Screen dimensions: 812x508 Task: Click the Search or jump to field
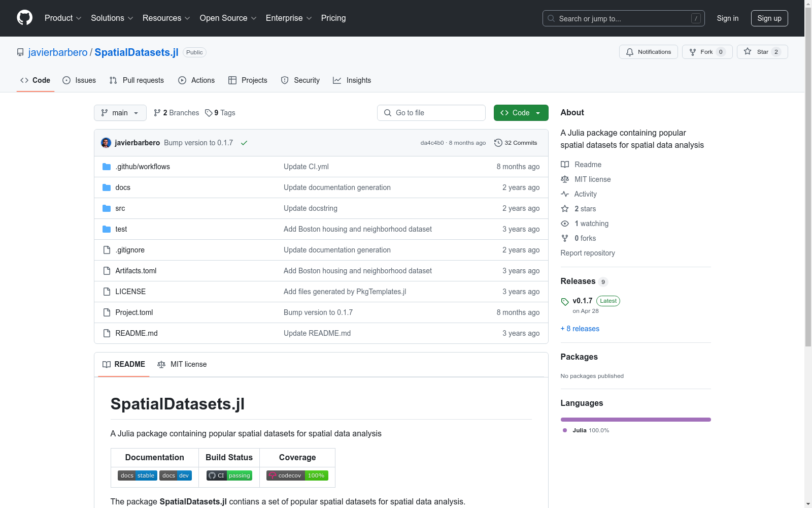click(x=624, y=18)
